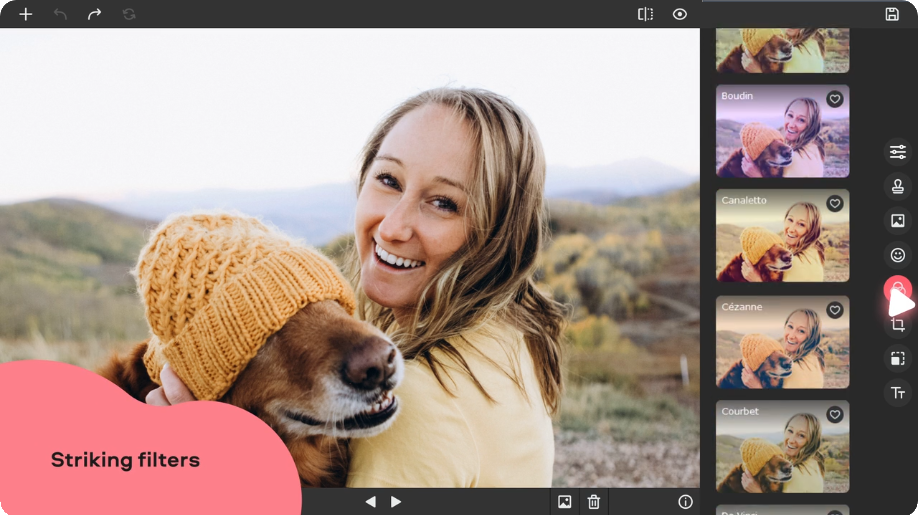
Task: Favorite the Canaletto filter with its heart
Action: (x=835, y=203)
